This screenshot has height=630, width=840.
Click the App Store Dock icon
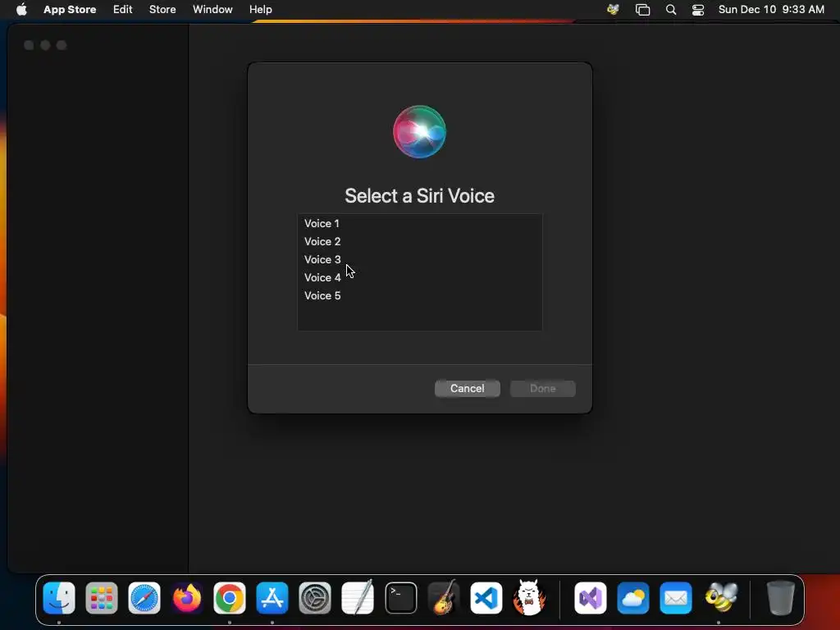click(272, 598)
